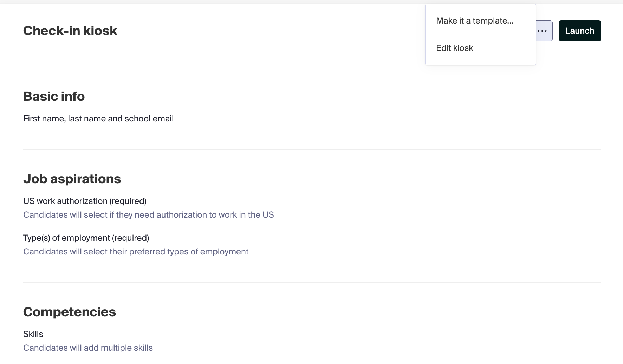Click the Competencies section heading
Viewport: 623px width, 364px height.
tap(70, 312)
